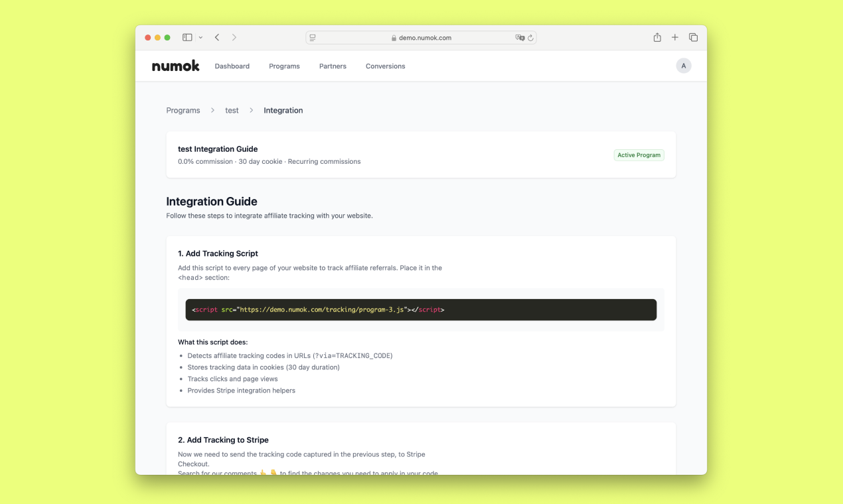
Task: Click the translate icon in address bar
Action: tap(520, 38)
